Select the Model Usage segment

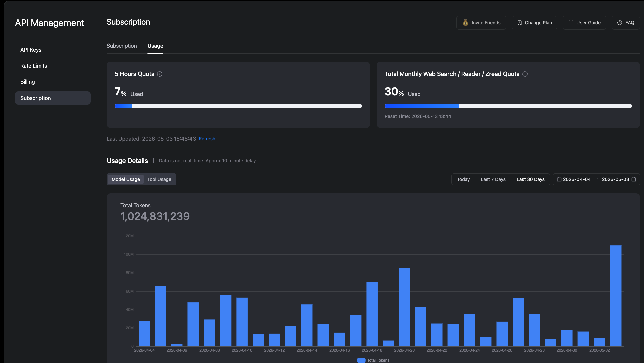pos(126,179)
